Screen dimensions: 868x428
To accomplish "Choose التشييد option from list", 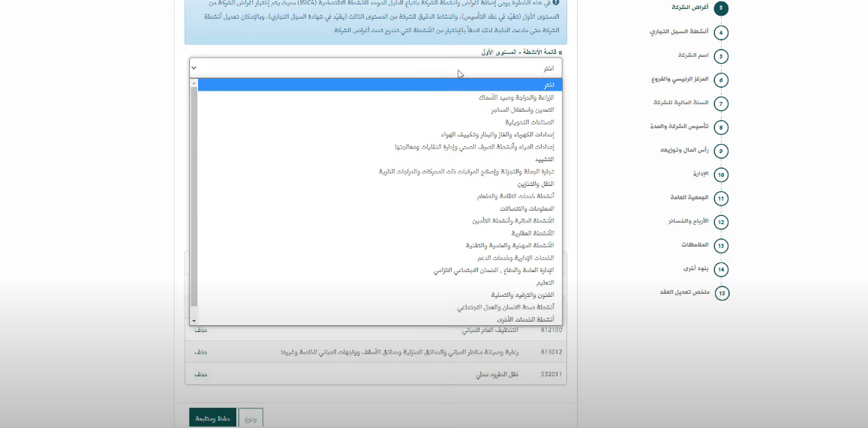I will [380, 159].
